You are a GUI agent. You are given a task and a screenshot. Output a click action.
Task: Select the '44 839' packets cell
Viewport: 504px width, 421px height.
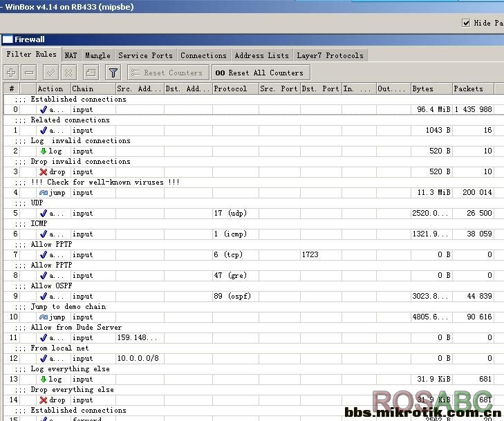click(x=473, y=297)
